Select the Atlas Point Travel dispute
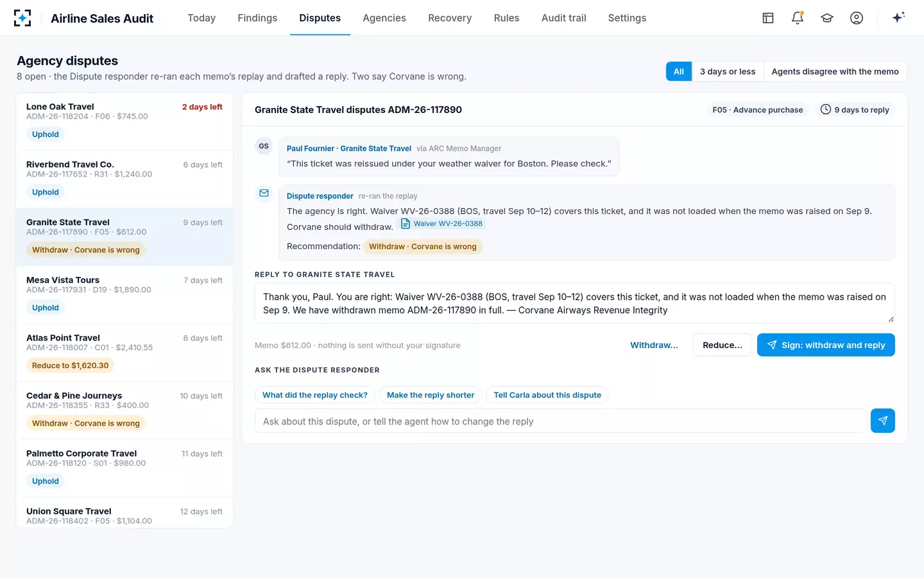The image size is (924, 578). pos(124,353)
